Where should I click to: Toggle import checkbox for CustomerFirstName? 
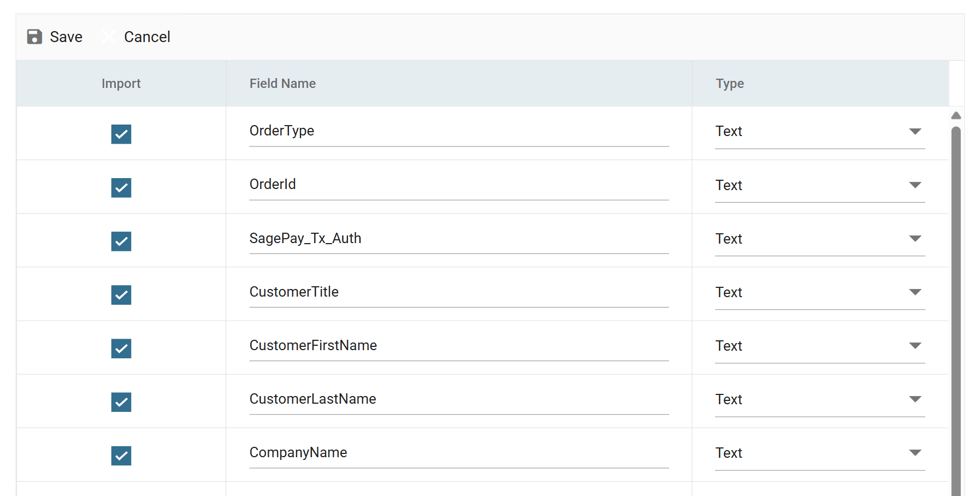point(121,348)
